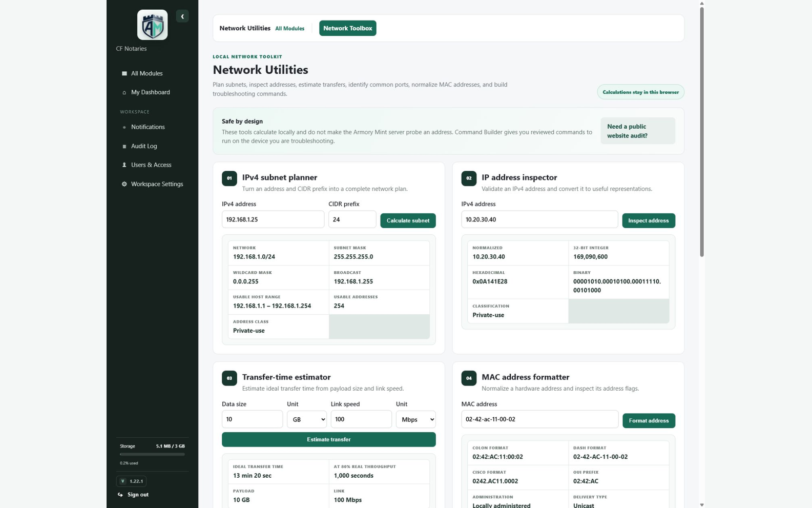Select the Network Toolbox tab

(x=347, y=28)
